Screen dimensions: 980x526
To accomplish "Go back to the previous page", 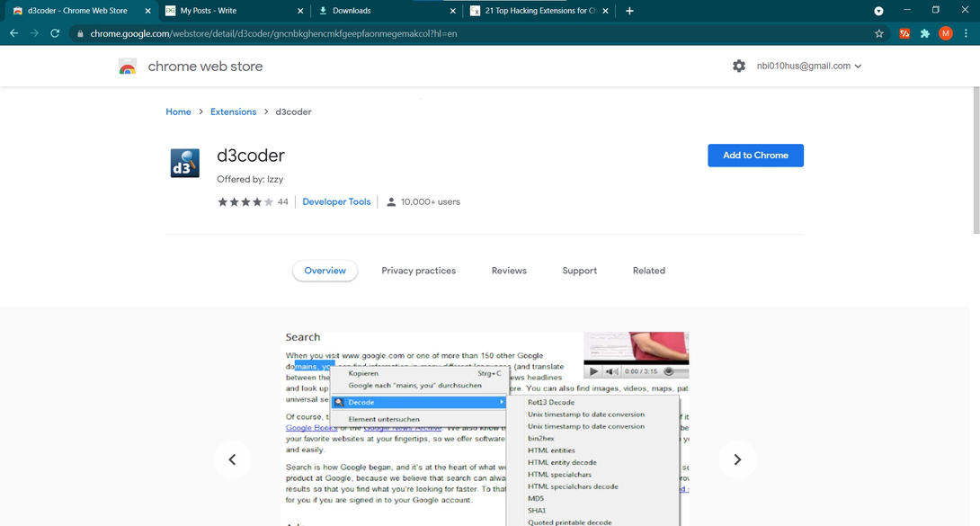I will [13, 33].
